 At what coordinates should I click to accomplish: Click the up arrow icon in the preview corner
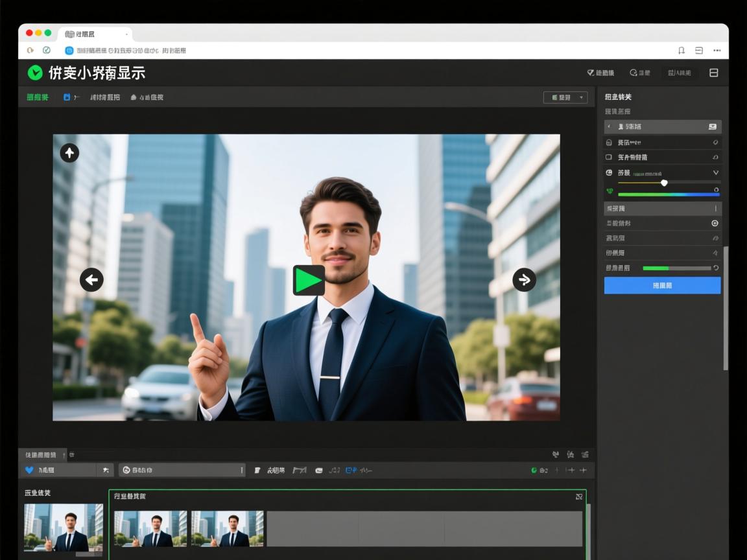point(69,153)
